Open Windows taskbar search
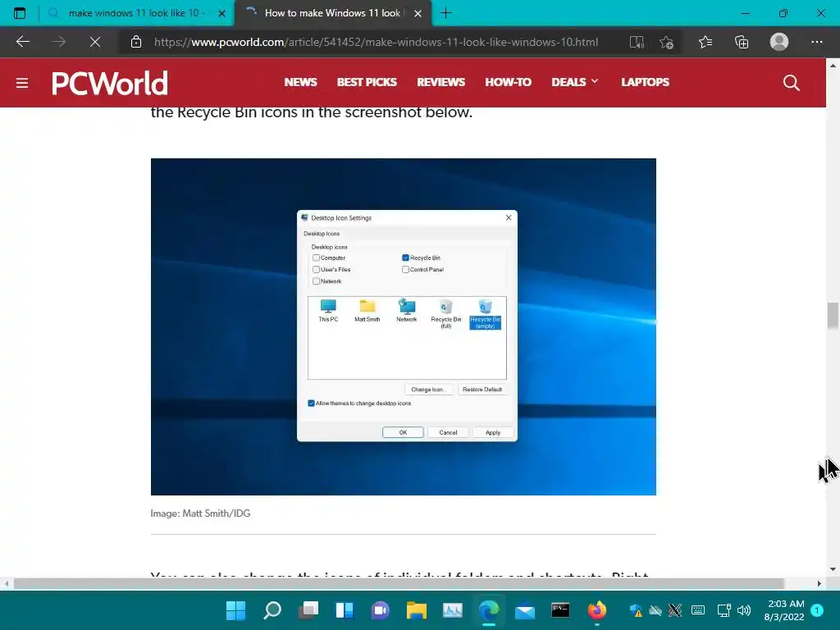 click(x=272, y=609)
